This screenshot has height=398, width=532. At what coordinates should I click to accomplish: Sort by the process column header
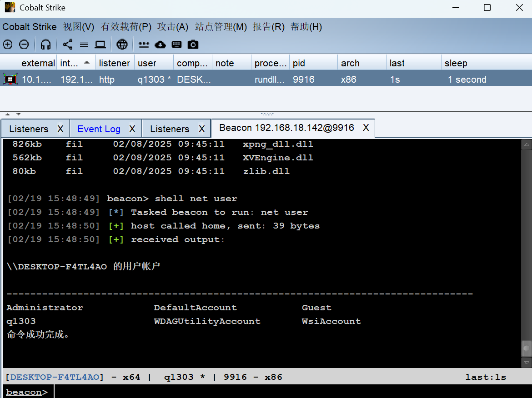tap(271, 63)
